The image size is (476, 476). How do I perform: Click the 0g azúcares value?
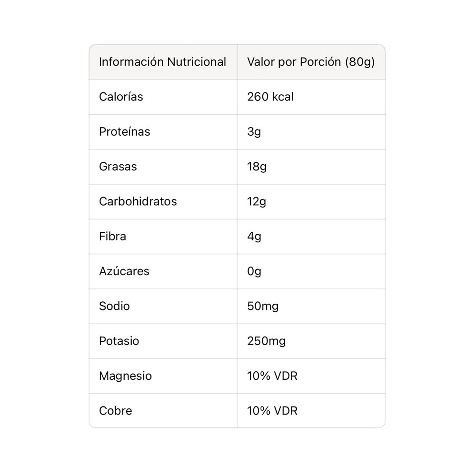254,271
